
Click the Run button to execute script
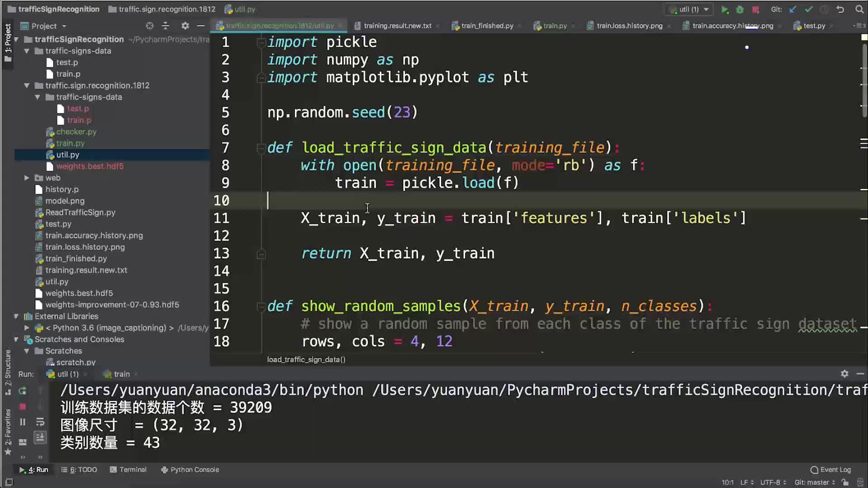(724, 9)
